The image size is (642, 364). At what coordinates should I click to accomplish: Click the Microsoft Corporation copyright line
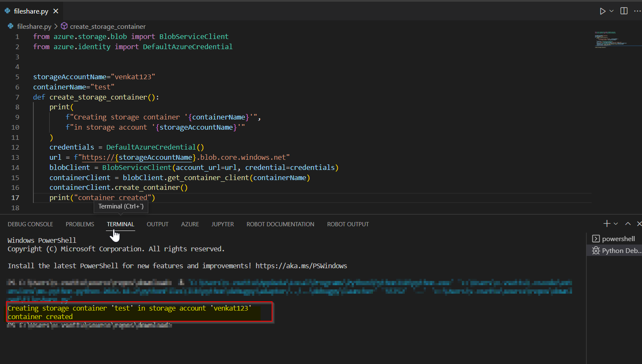(x=116, y=249)
